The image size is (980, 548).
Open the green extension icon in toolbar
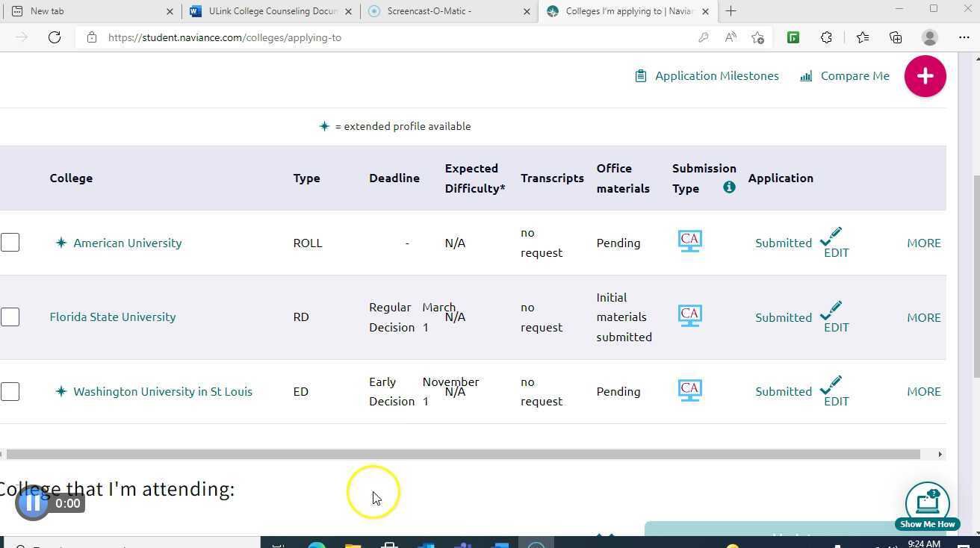click(793, 37)
